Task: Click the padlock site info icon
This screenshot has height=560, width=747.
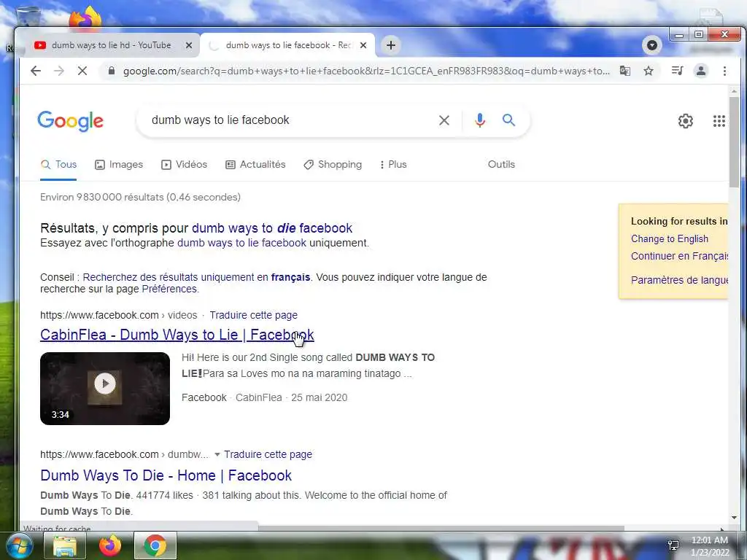Action: click(112, 71)
